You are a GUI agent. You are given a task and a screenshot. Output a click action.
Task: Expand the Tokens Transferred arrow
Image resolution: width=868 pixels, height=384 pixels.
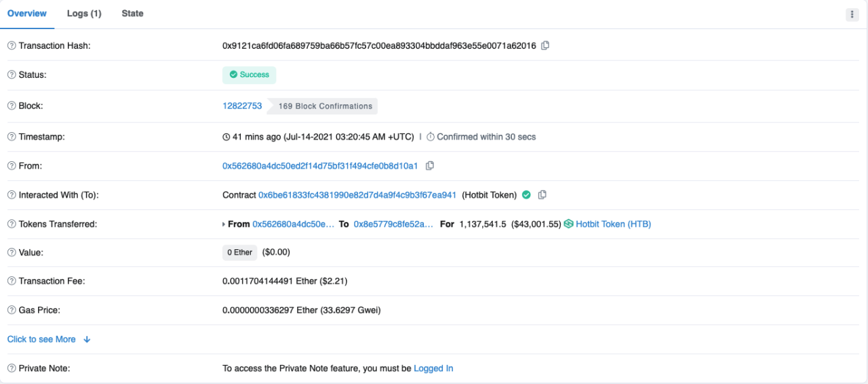pyautogui.click(x=224, y=224)
